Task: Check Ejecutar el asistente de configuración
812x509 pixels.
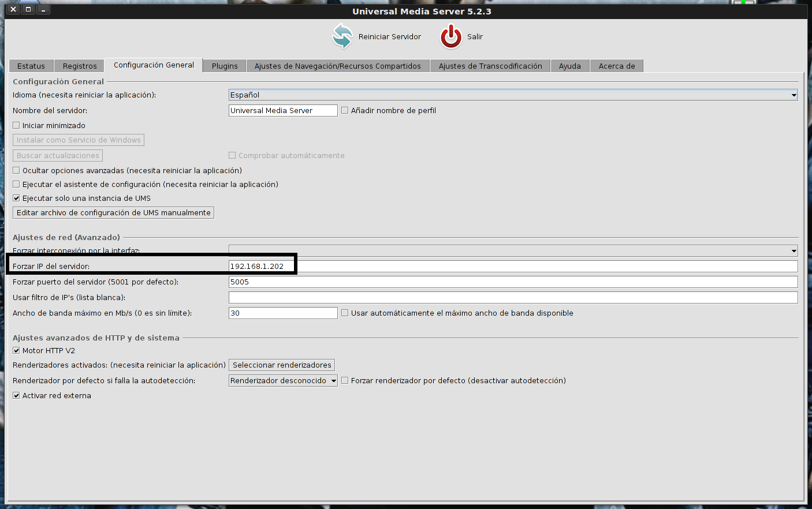Action: pos(16,184)
